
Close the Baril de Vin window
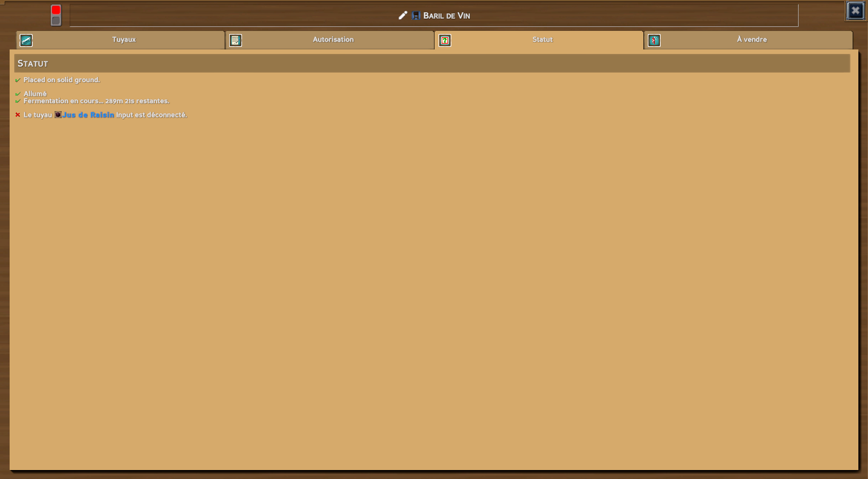(855, 10)
